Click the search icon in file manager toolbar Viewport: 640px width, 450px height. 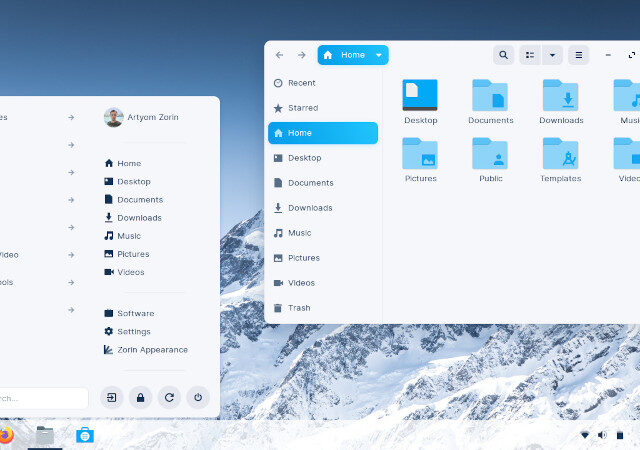coord(504,55)
